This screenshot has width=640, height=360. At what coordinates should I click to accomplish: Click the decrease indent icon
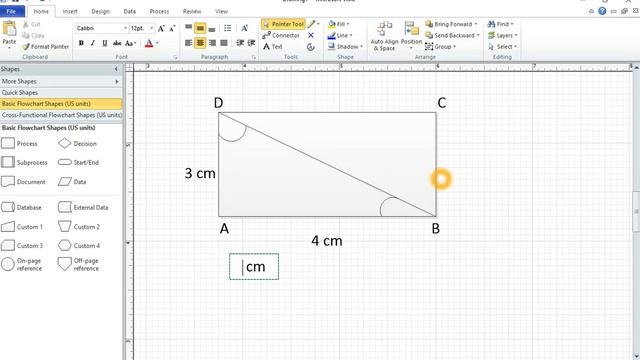pos(240,43)
